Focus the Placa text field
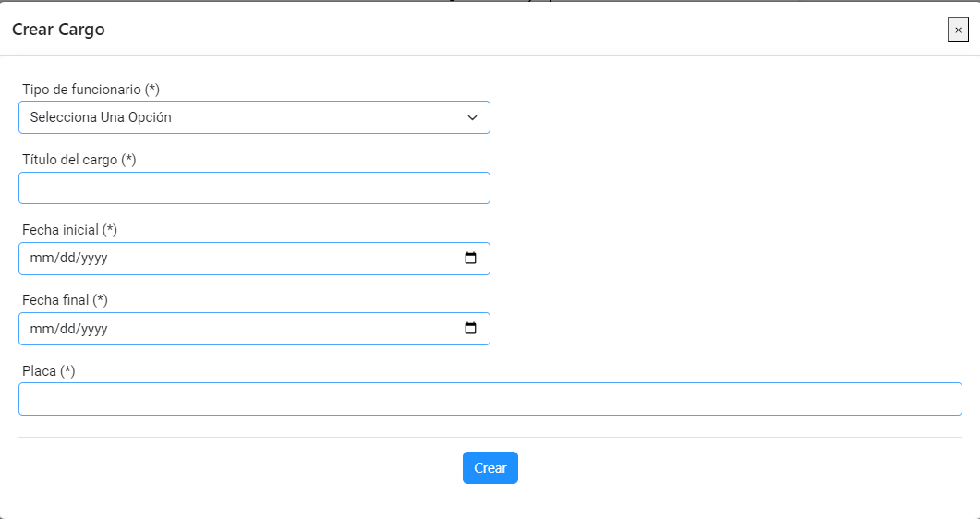The width and height of the screenshot is (980, 519). 490,399
